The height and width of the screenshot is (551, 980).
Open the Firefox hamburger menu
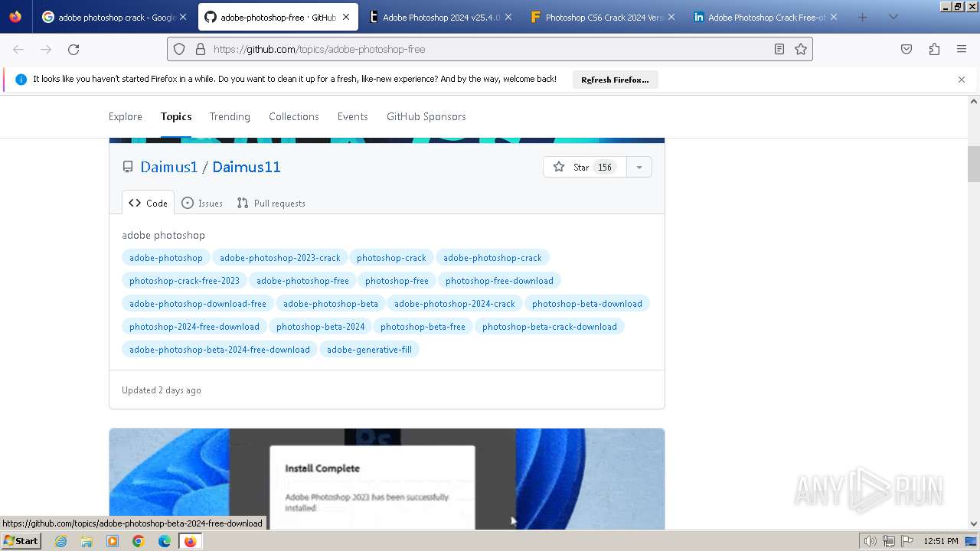coord(962,49)
